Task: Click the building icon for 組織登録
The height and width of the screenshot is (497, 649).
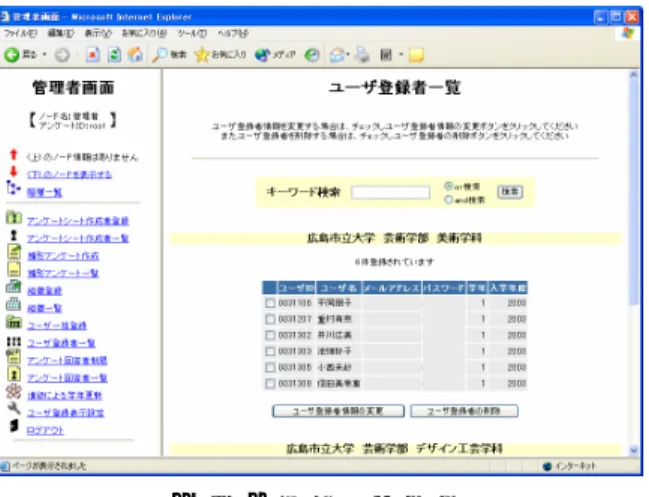Action: coord(13,286)
